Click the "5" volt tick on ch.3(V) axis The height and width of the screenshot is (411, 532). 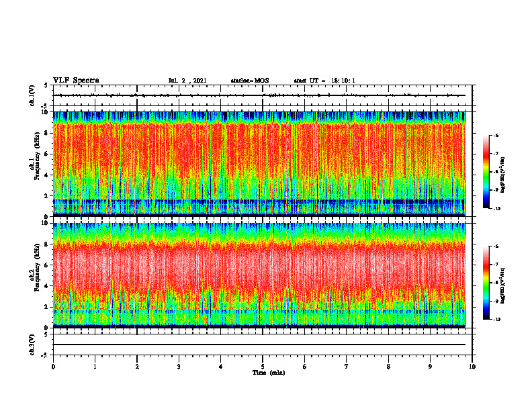coord(47,334)
